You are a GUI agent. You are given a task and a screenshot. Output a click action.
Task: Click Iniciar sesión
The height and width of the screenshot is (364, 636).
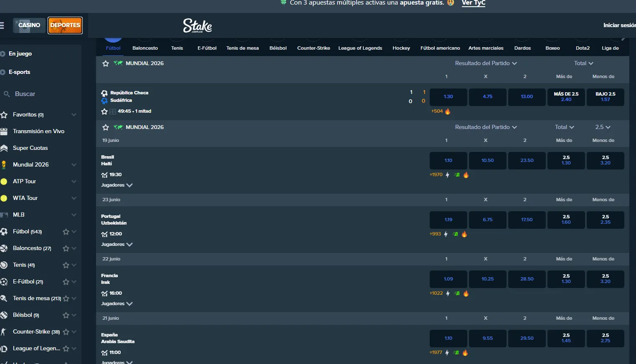click(x=619, y=25)
